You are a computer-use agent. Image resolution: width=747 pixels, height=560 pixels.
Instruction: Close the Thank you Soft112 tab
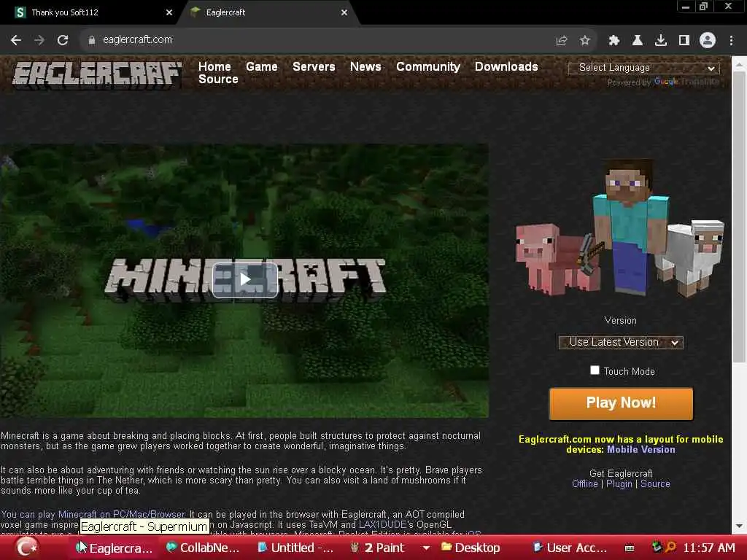(169, 12)
